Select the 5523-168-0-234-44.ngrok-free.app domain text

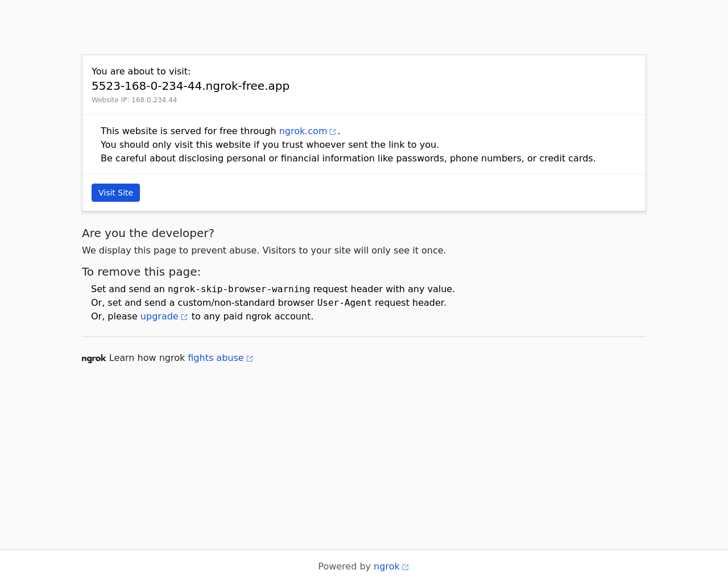[x=191, y=86]
